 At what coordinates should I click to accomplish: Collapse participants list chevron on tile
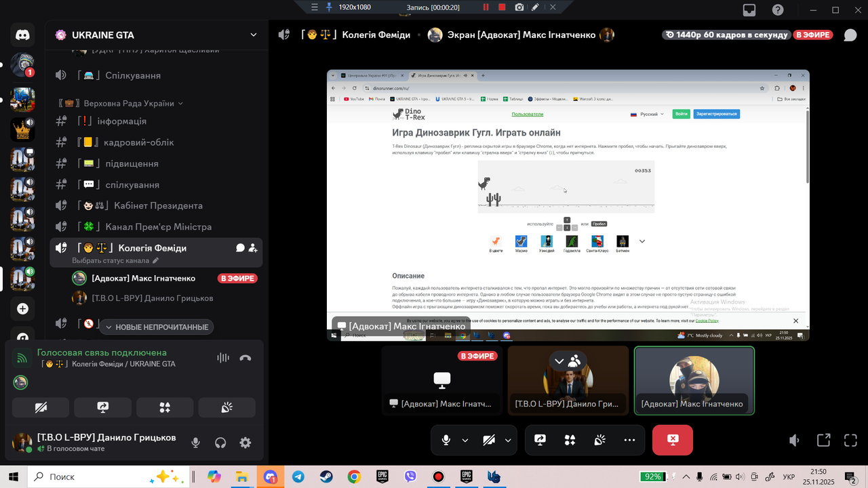pyautogui.click(x=559, y=361)
